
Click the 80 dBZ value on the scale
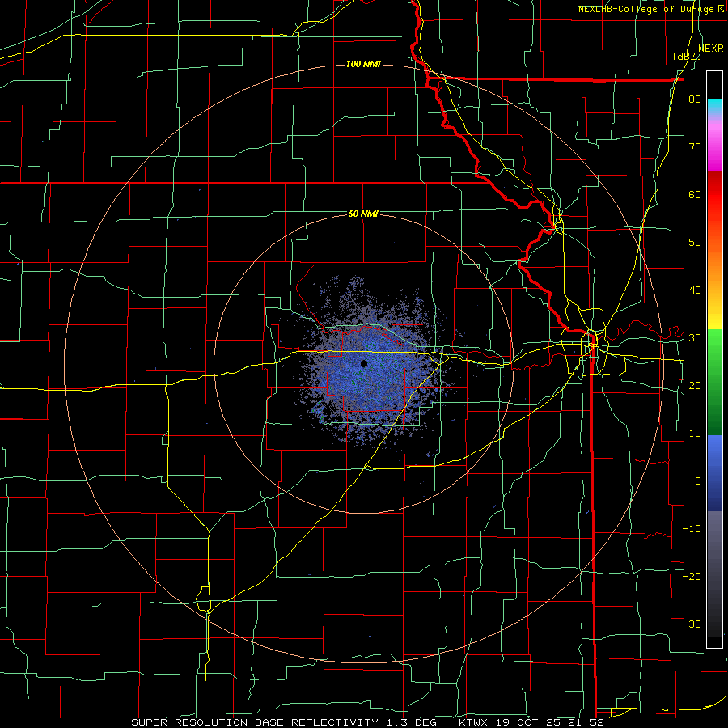pos(695,99)
